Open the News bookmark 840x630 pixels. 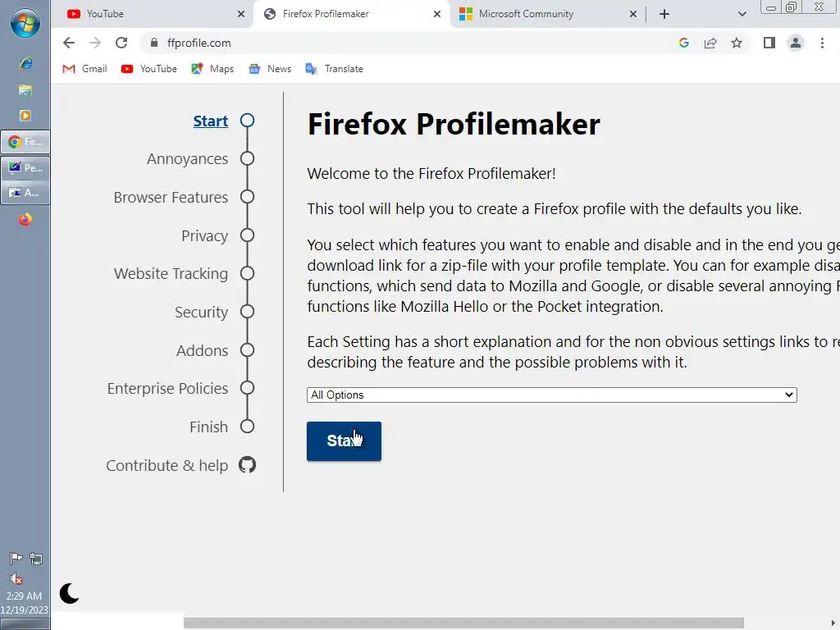pos(270,69)
